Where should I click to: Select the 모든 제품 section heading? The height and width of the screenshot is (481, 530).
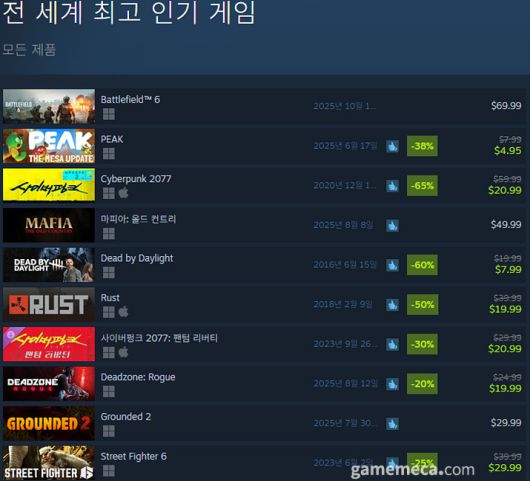[29, 50]
